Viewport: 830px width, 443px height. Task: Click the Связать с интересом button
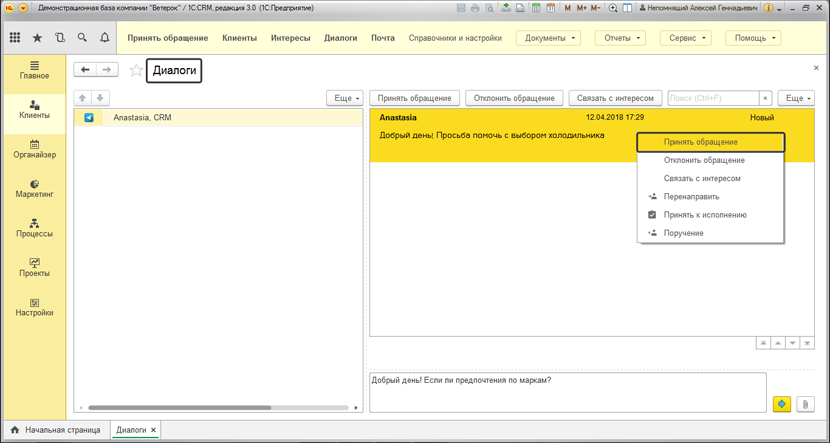(x=615, y=98)
